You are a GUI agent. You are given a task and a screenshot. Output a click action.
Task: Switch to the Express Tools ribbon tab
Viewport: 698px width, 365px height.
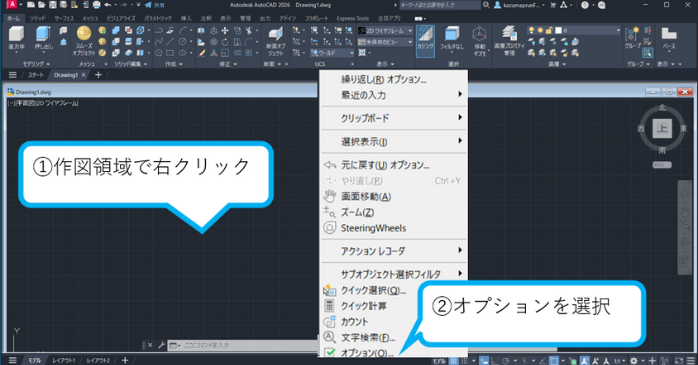click(353, 18)
